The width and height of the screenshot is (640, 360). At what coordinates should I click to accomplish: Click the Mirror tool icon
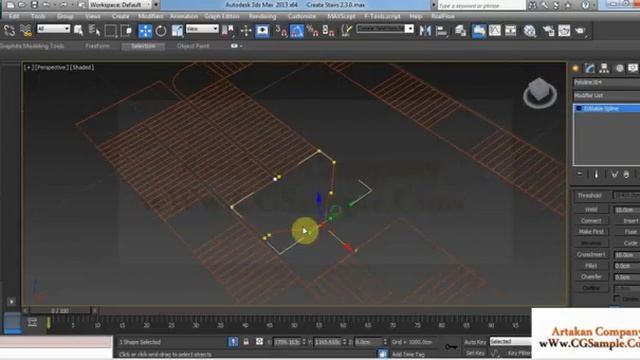pyautogui.click(x=425, y=31)
